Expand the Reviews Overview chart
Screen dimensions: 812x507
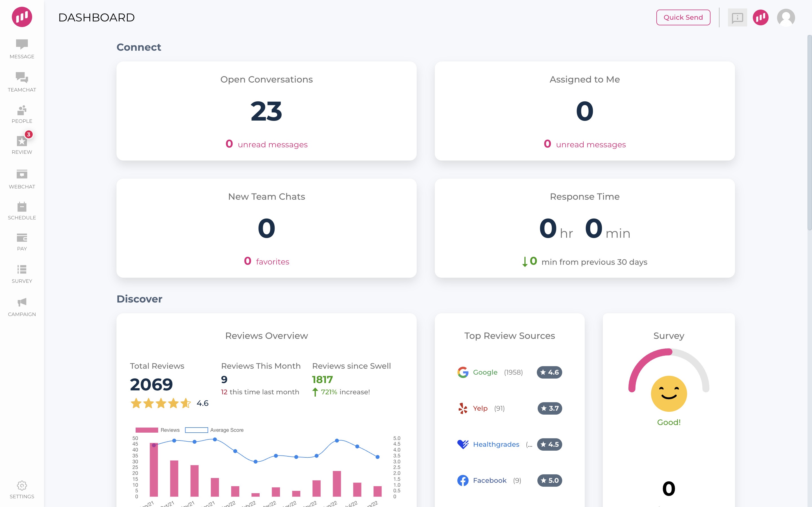(266, 335)
